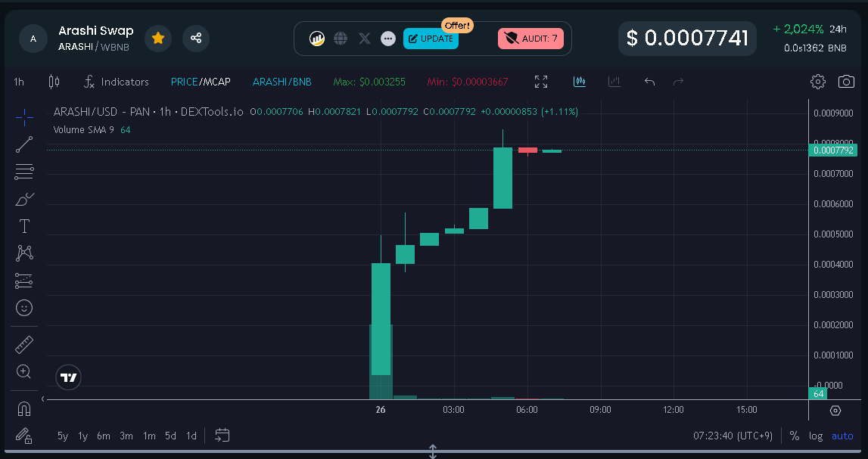Set range to 5d
Screen dimensions: 868x459
tap(170, 436)
